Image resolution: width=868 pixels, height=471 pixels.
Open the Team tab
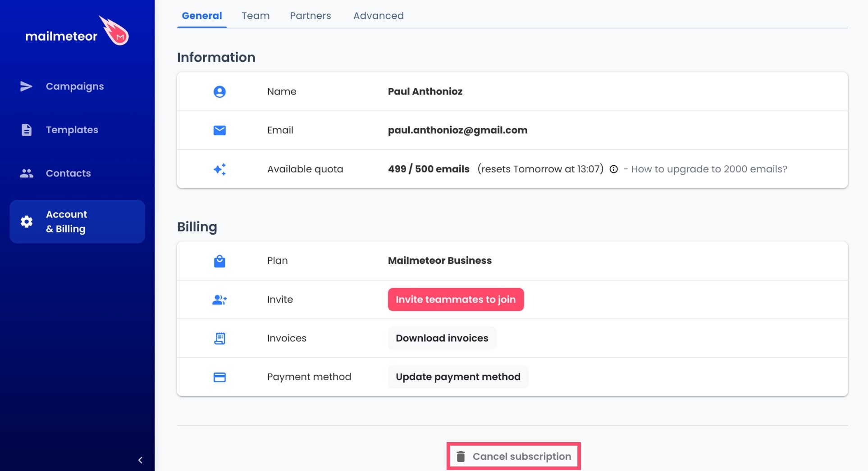pos(256,16)
